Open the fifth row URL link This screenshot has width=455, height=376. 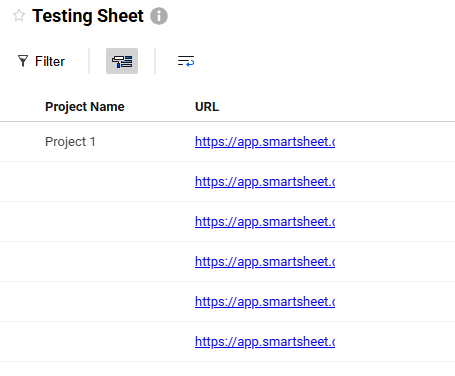tap(265, 302)
